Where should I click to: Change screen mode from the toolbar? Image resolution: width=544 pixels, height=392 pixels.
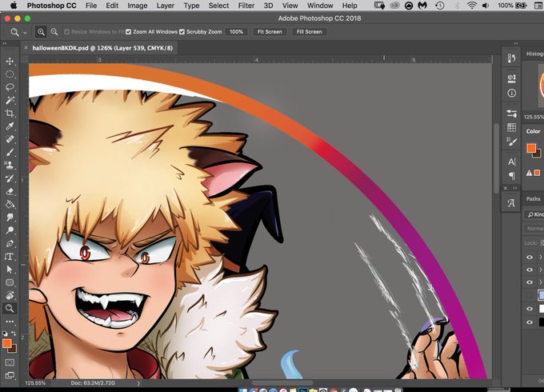10,375
